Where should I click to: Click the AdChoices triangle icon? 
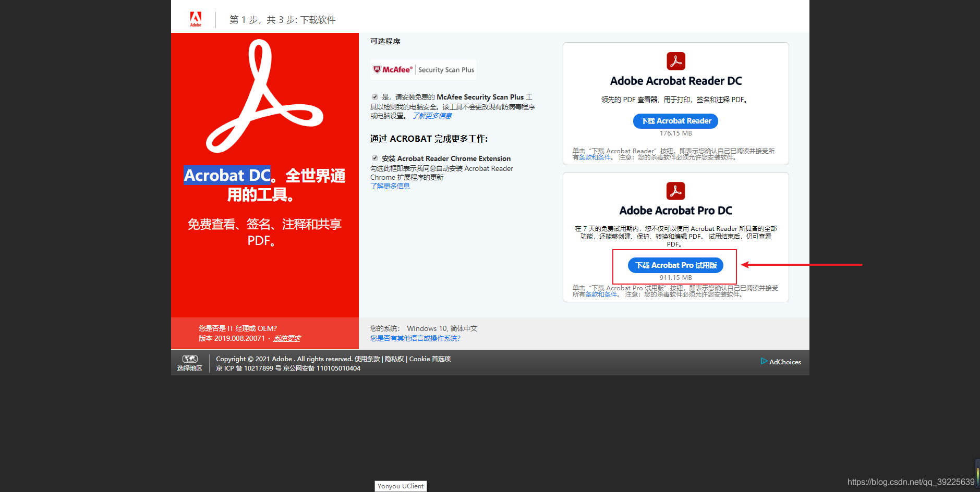click(x=764, y=361)
